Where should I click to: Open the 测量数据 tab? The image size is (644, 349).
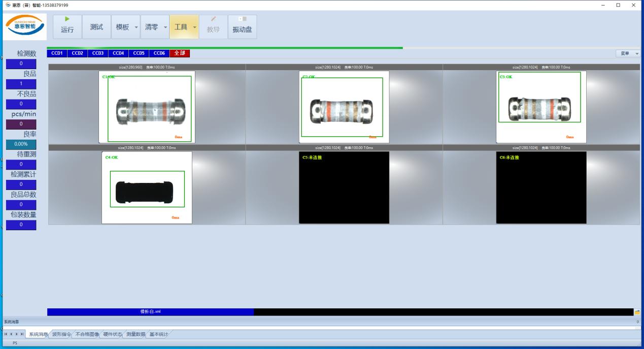pos(135,334)
